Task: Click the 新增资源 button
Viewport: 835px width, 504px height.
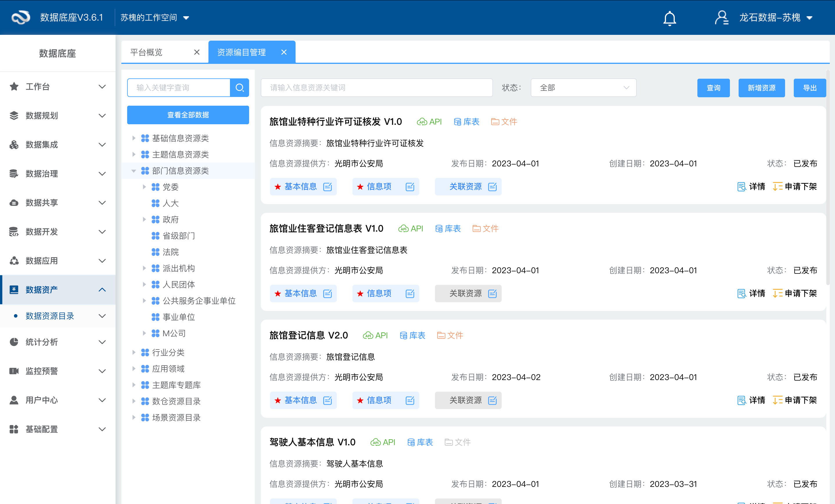Action: click(762, 87)
